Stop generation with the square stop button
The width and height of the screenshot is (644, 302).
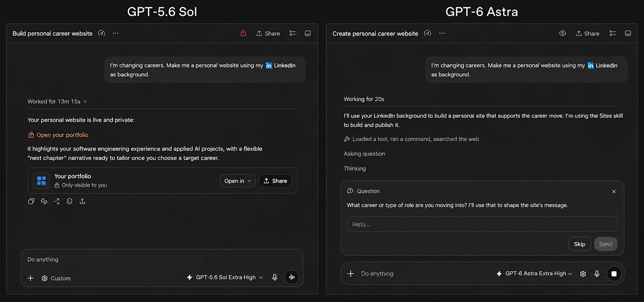(x=614, y=273)
